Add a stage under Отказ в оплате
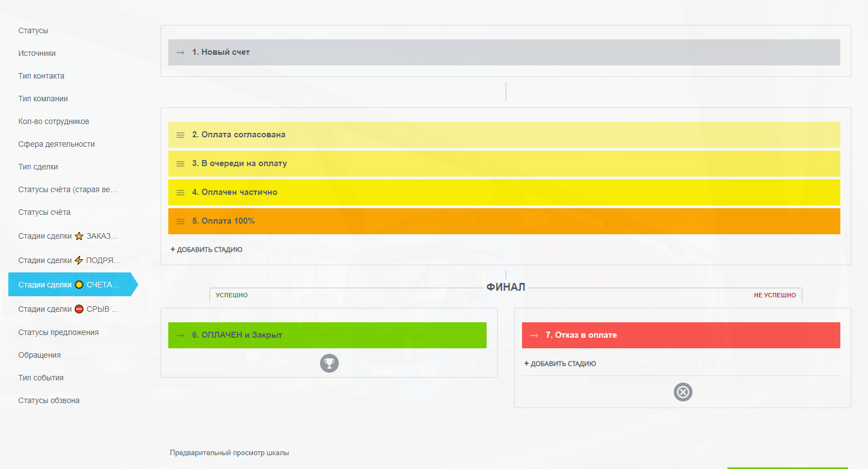This screenshot has height=469, width=868. (560, 364)
